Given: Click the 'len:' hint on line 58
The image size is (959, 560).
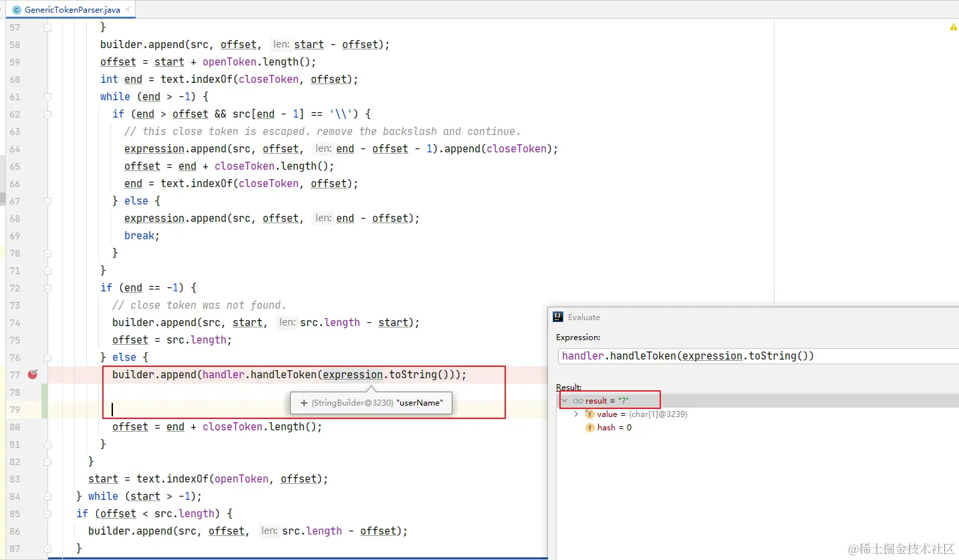Looking at the screenshot, I should coord(281,45).
